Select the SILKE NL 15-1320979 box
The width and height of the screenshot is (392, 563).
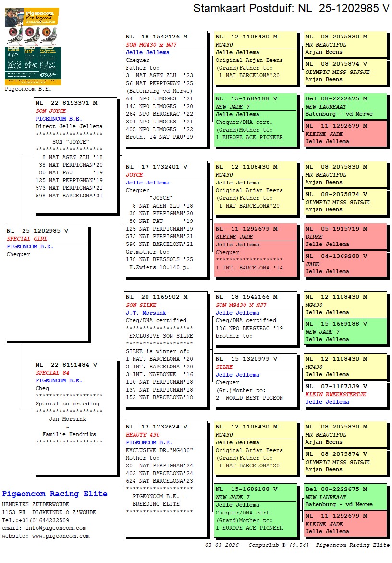pos(255,379)
